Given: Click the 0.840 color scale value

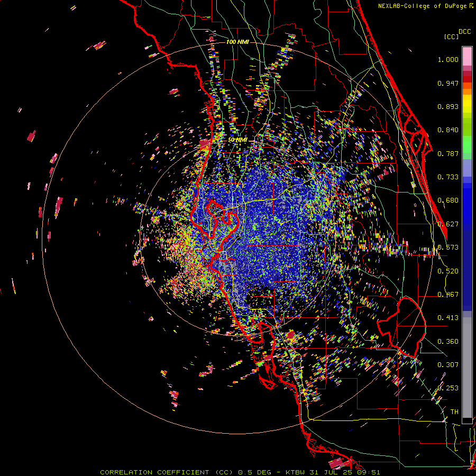Looking at the screenshot, I should click(x=448, y=130).
